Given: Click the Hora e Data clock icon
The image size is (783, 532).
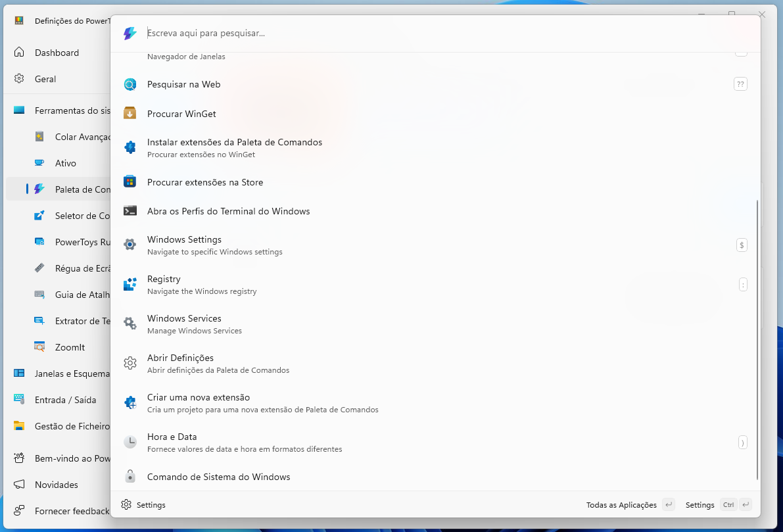Looking at the screenshot, I should pyautogui.click(x=130, y=442).
